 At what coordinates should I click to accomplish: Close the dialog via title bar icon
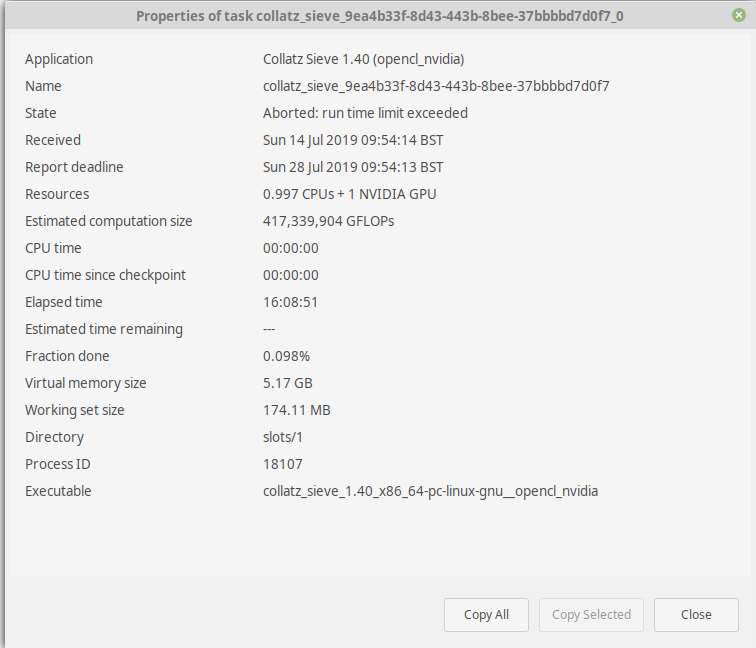point(739,15)
